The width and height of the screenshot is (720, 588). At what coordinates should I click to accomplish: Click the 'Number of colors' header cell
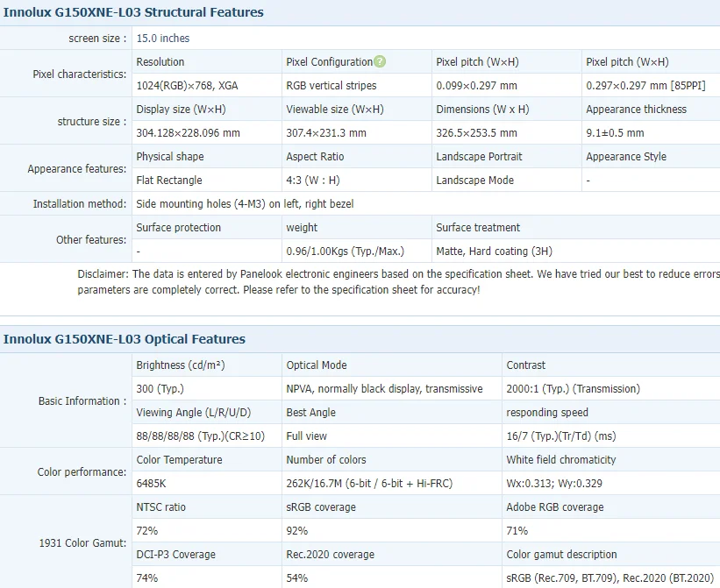point(326,460)
